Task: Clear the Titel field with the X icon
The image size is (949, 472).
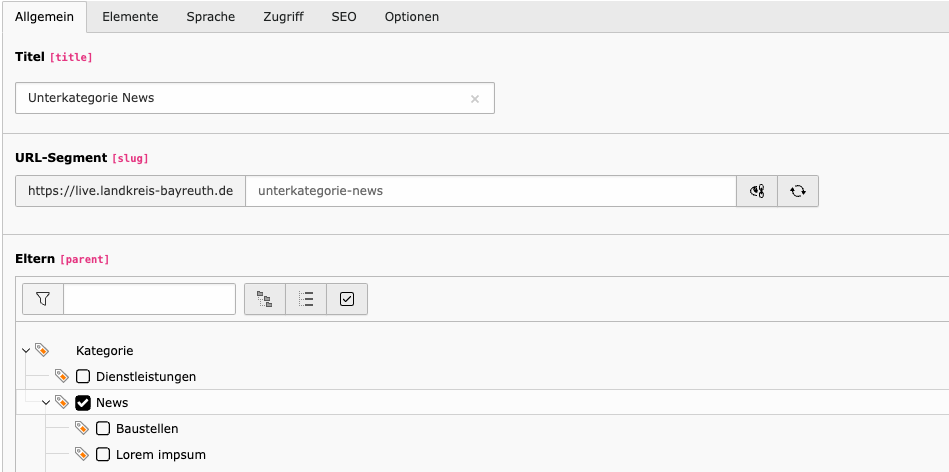Action: tap(474, 99)
